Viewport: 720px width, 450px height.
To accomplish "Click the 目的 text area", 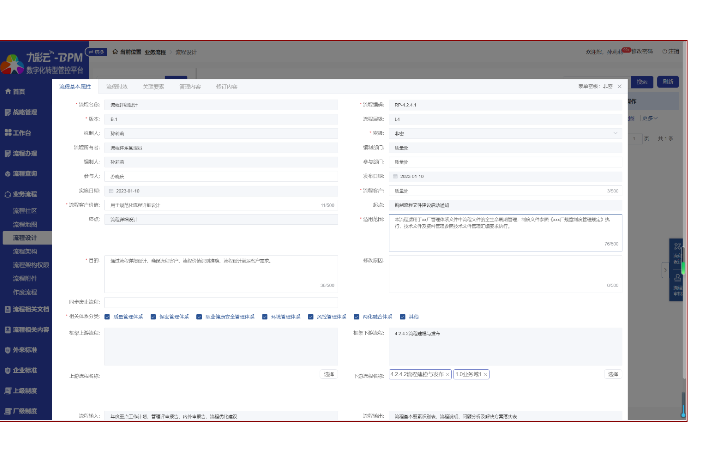I will click(x=221, y=274).
